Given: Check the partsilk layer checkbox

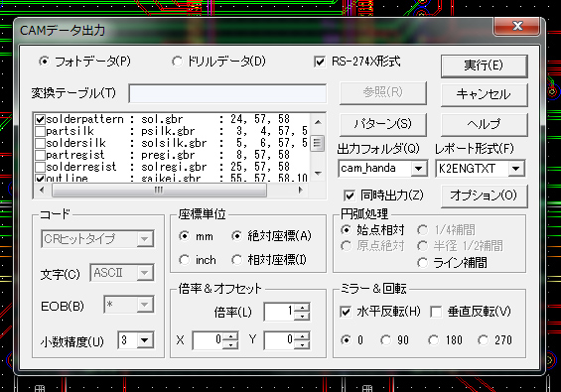Looking at the screenshot, I should 40,131.
